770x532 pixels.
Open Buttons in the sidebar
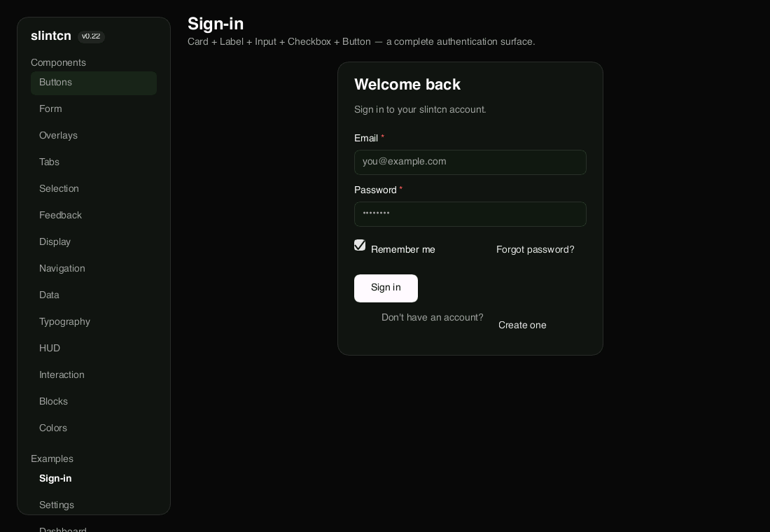click(x=94, y=83)
